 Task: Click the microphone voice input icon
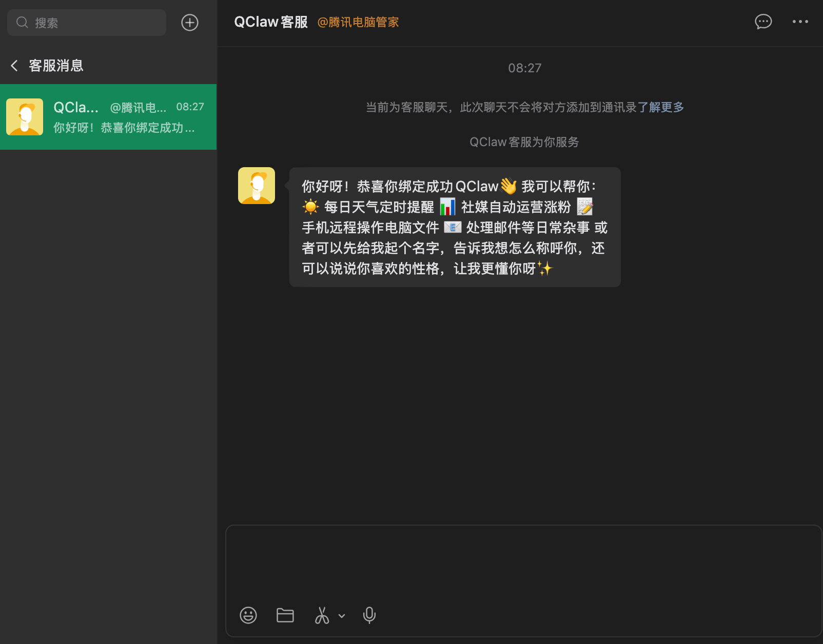click(x=369, y=615)
